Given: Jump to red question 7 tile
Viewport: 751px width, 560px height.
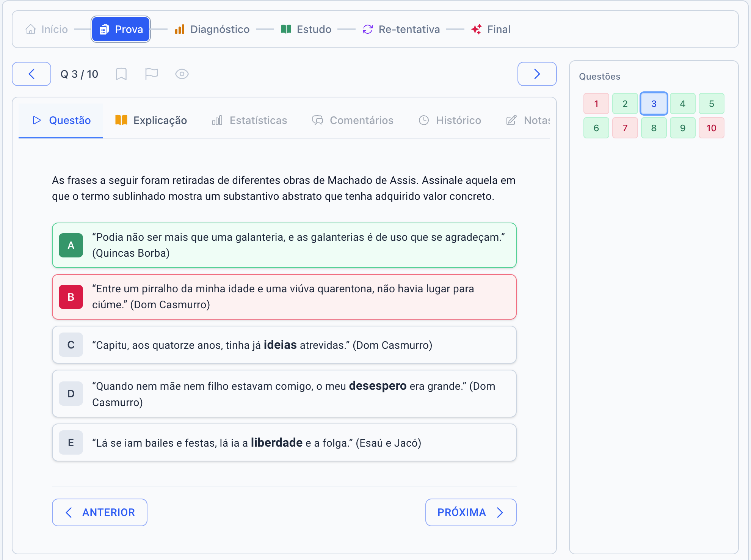Looking at the screenshot, I should pos(625,128).
